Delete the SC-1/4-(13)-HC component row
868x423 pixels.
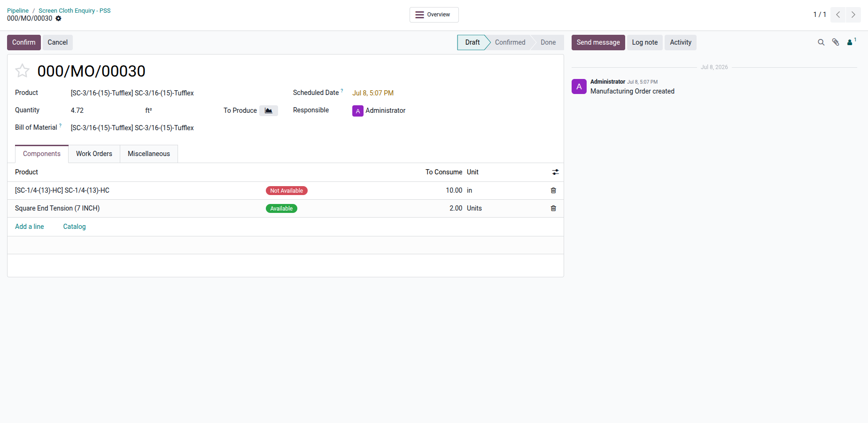[553, 190]
